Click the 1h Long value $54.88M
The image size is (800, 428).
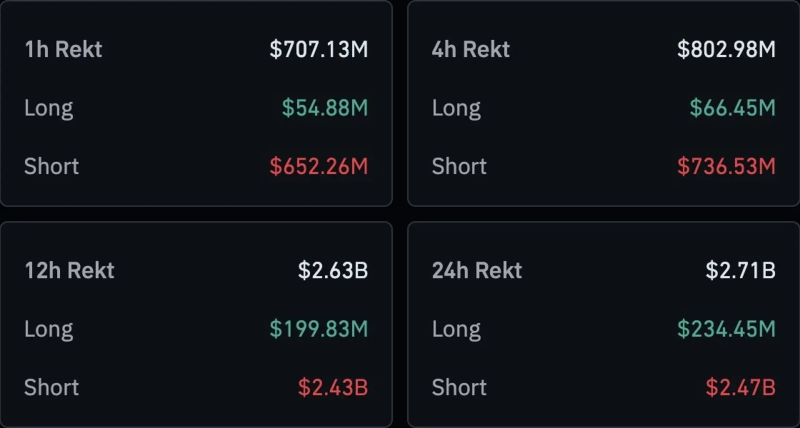pyautogui.click(x=325, y=108)
